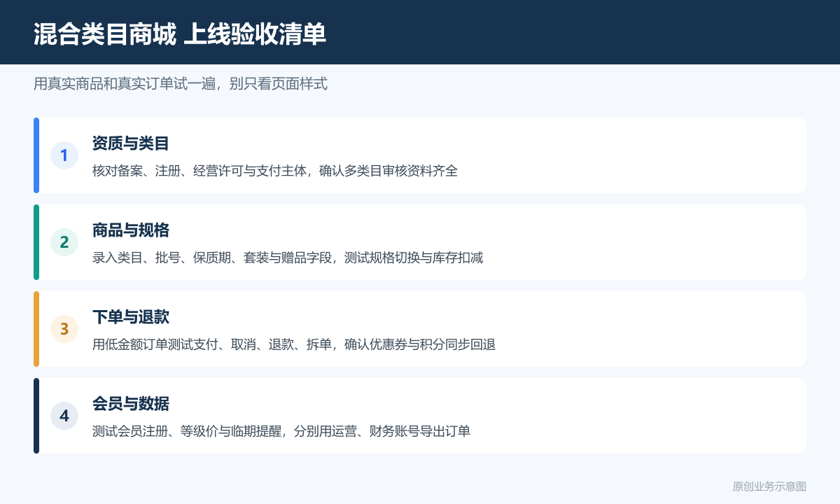The image size is (840, 504).
Task: Select the heading 资质与类目
Action: tap(131, 143)
